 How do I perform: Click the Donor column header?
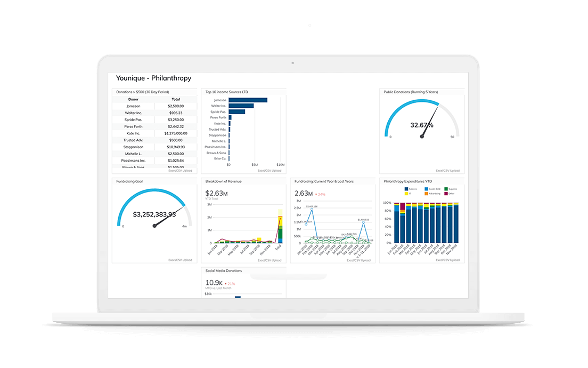[x=132, y=99]
